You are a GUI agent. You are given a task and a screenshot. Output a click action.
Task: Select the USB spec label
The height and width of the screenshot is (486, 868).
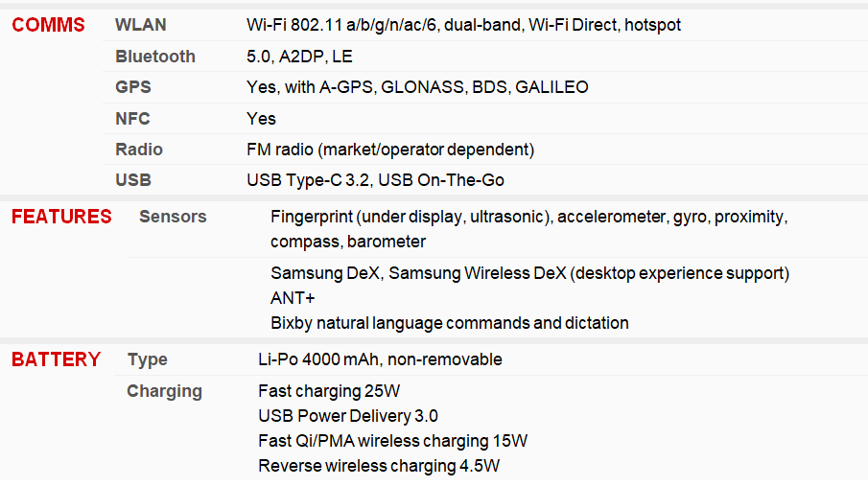point(133,180)
